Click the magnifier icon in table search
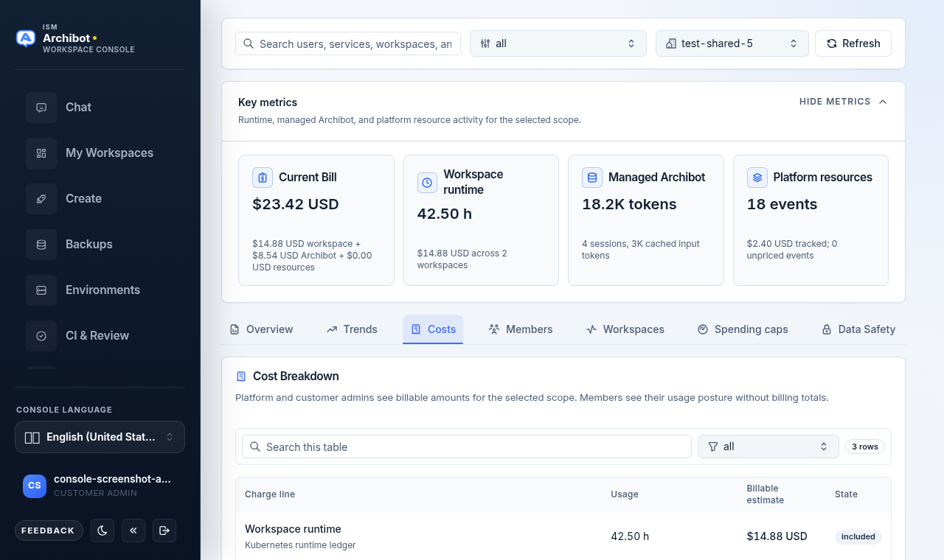The height and width of the screenshot is (560, 944). click(x=255, y=447)
